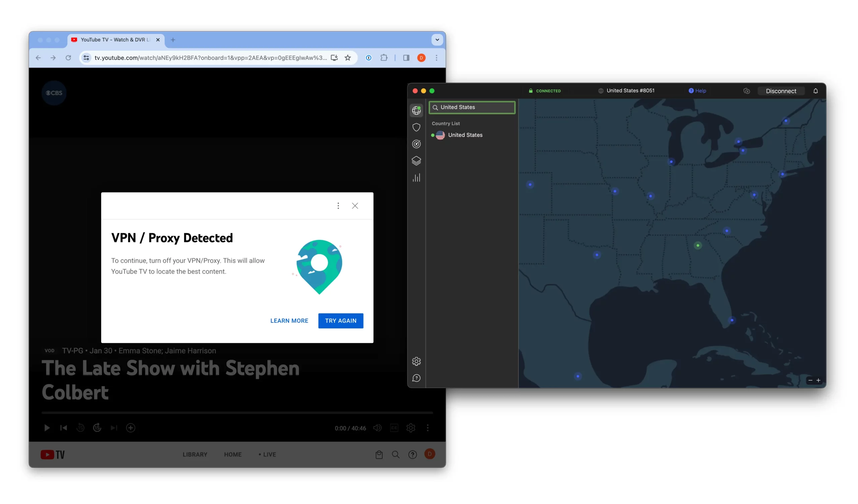This screenshot has height=504, width=858.
Task: Play the Late Show video
Action: (x=47, y=428)
